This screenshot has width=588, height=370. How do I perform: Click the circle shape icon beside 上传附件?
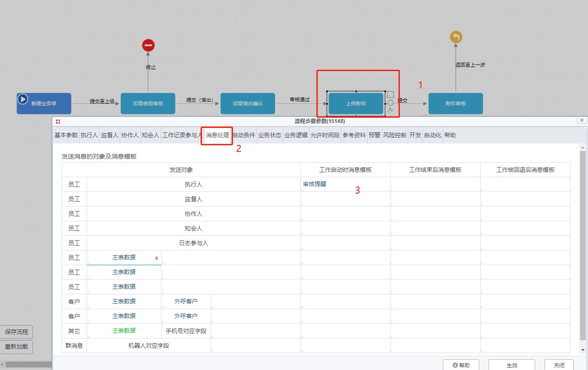tap(391, 103)
